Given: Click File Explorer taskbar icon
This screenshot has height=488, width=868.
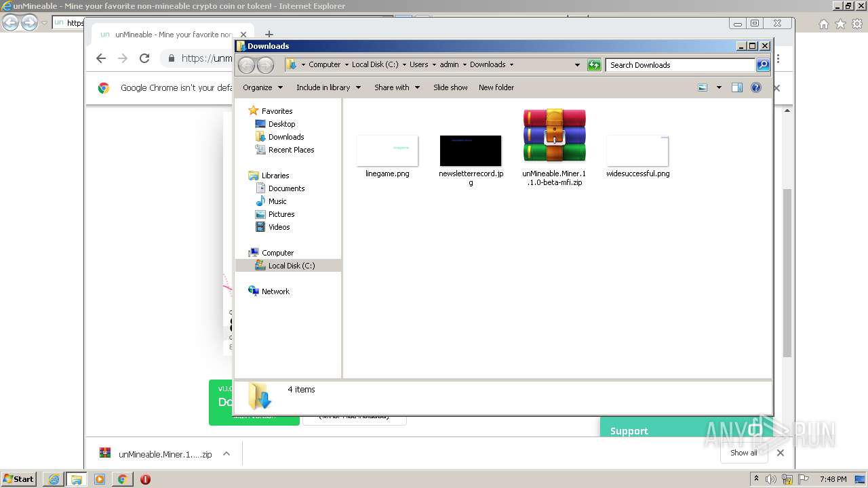Looking at the screenshot, I should [77, 479].
